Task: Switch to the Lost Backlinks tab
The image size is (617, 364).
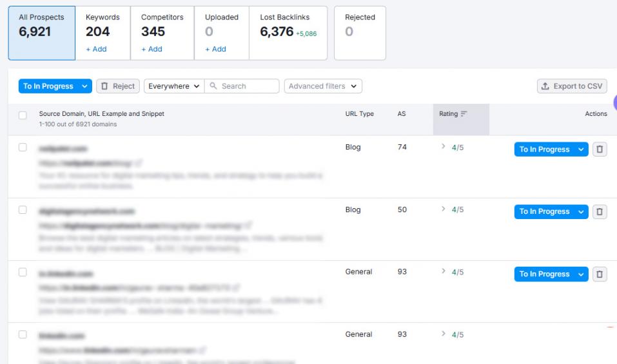Action: click(x=288, y=33)
